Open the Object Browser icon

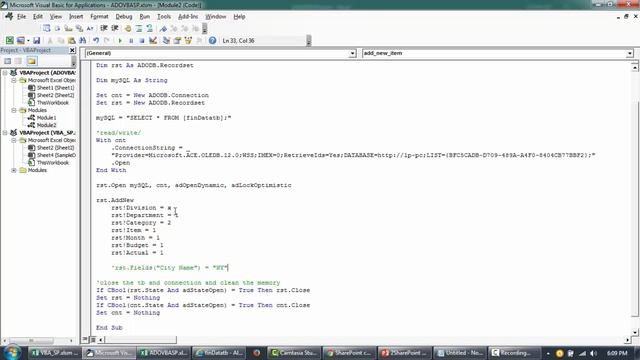pyautogui.click(x=188, y=40)
